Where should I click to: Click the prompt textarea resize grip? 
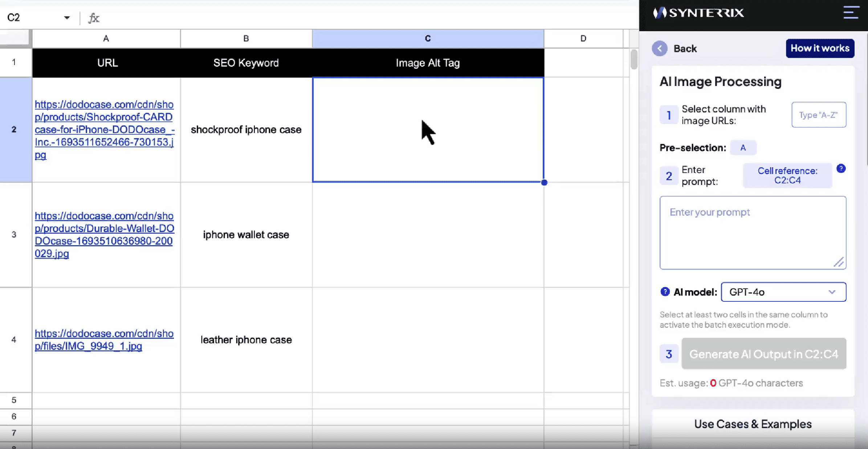click(x=839, y=262)
